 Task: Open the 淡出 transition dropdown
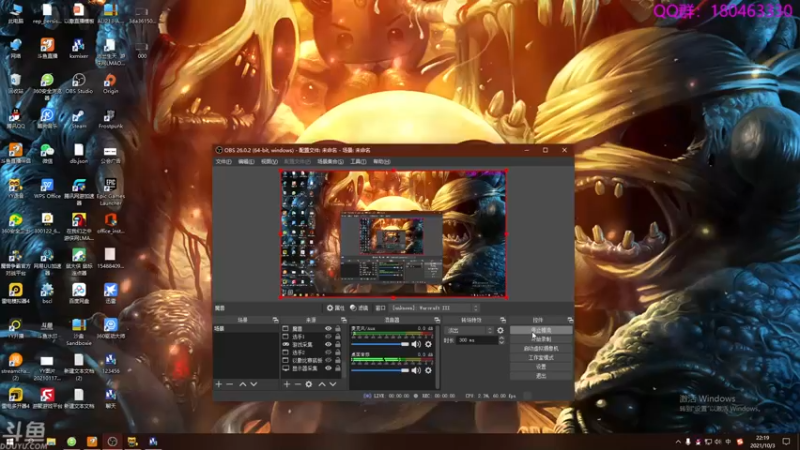point(469,331)
